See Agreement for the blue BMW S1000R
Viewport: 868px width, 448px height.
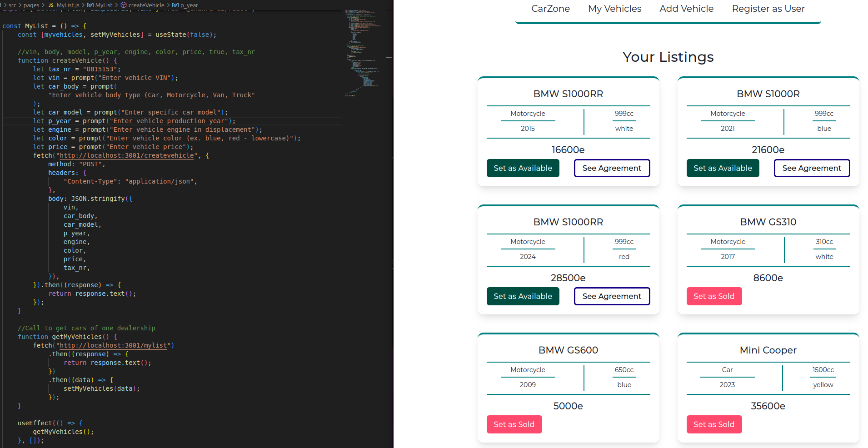pos(812,168)
